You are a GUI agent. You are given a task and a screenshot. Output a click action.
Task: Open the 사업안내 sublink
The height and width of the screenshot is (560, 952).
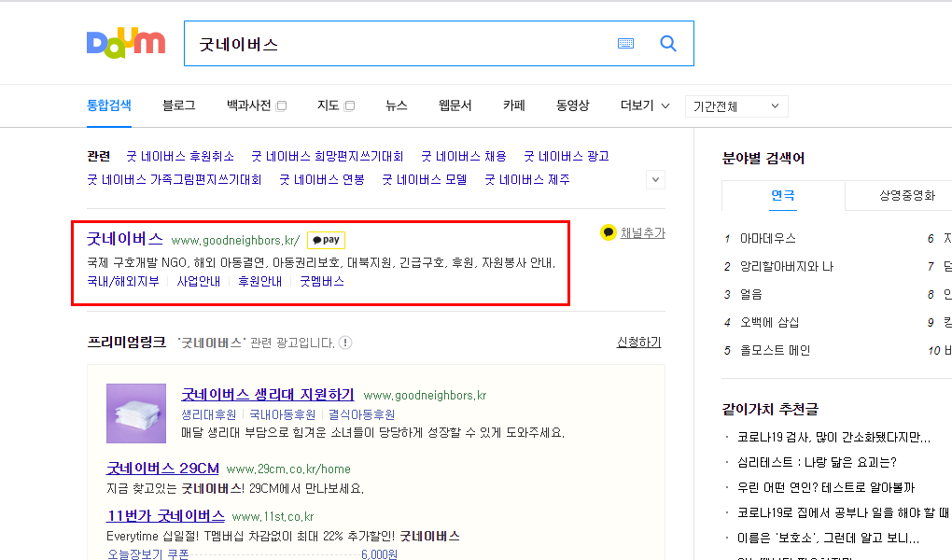[x=199, y=282]
